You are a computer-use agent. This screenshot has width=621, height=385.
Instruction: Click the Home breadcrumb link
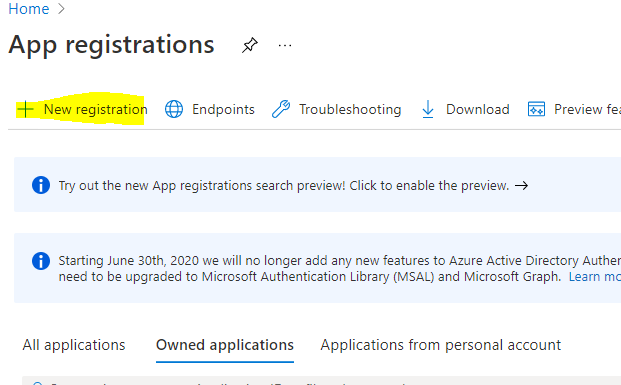[29, 8]
